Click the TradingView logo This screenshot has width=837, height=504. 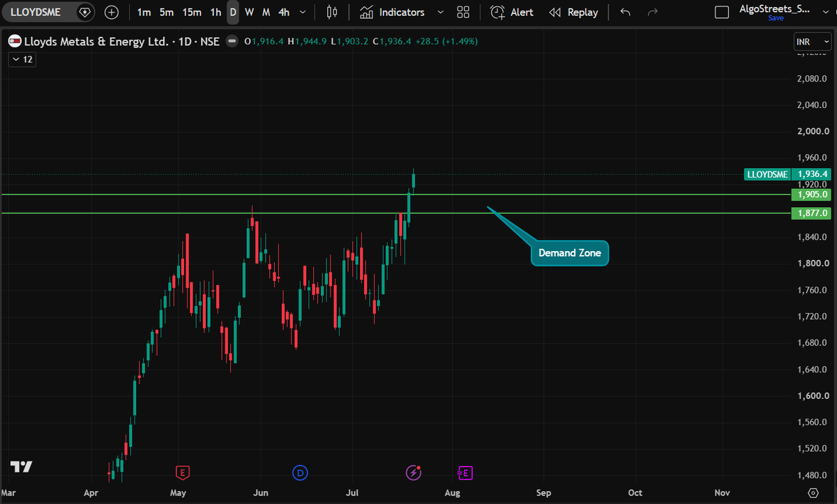[x=21, y=467]
